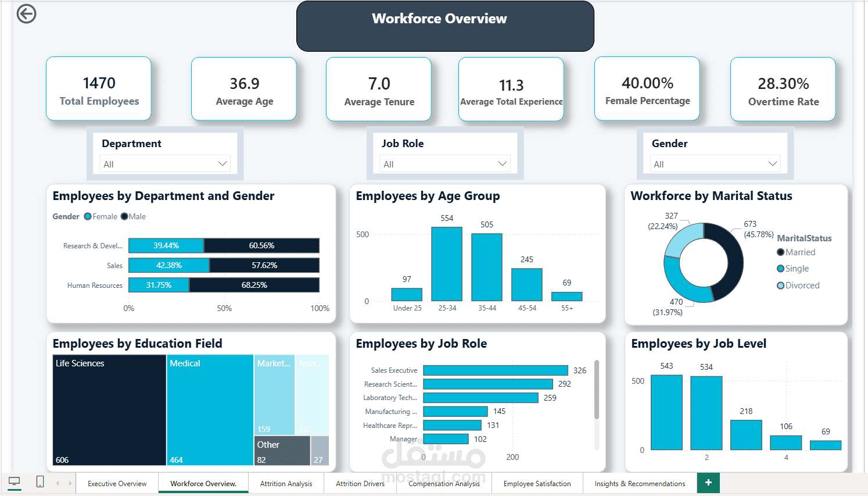Select Divorced in marital status legend
The height and width of the screenshot is (496, 868).
pyautogui.click(x=798, y=286)
